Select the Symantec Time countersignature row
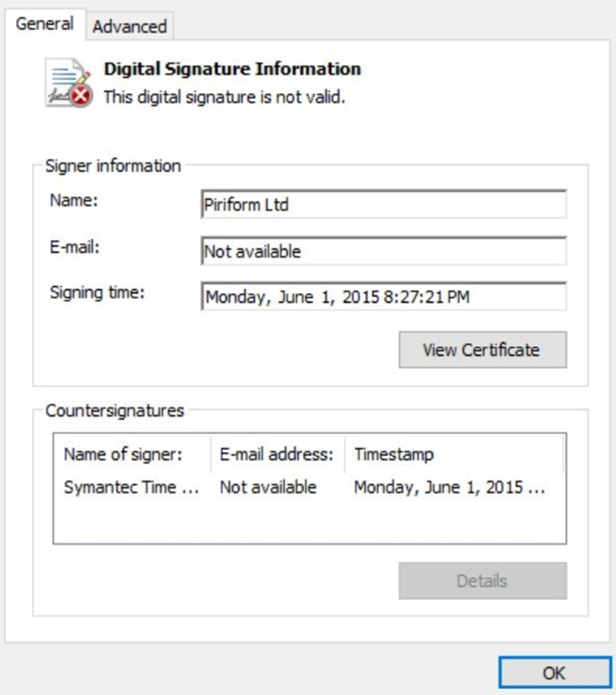 coord(310,487)
